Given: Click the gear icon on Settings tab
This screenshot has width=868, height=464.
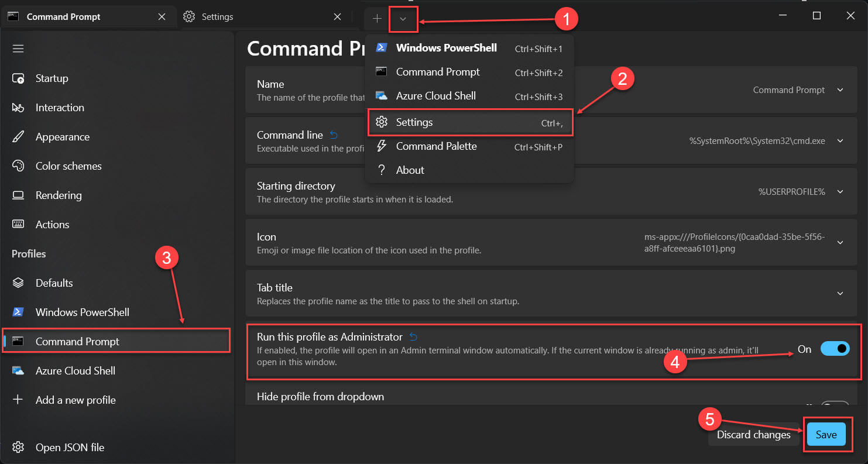Looking at the screenshot, I should [189, 17].
